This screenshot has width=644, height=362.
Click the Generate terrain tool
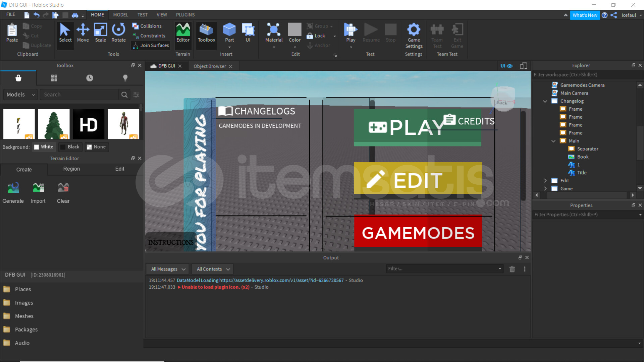[x=13, y=193]
